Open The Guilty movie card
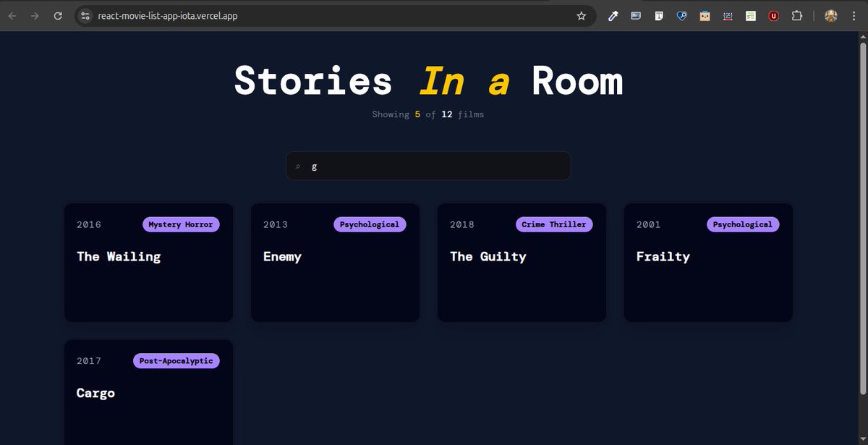868x445 pixels. click(522, 263)
